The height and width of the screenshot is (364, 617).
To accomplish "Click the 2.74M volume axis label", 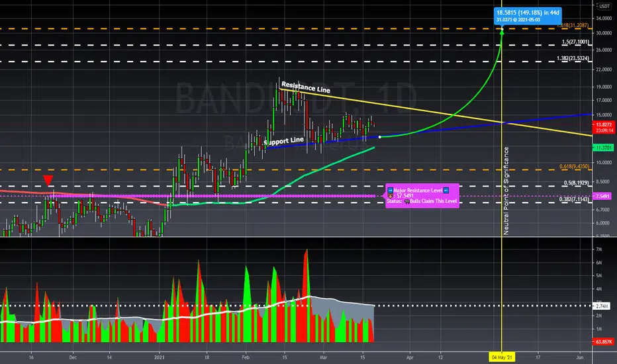I will pyautogui.click(x=602, y=306).
